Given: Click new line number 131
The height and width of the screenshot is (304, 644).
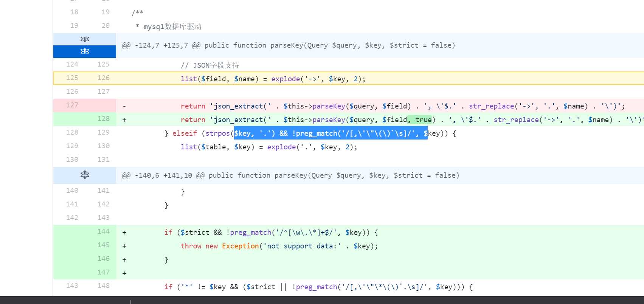Looking at the screenshot, I should (x=103, y=160).
